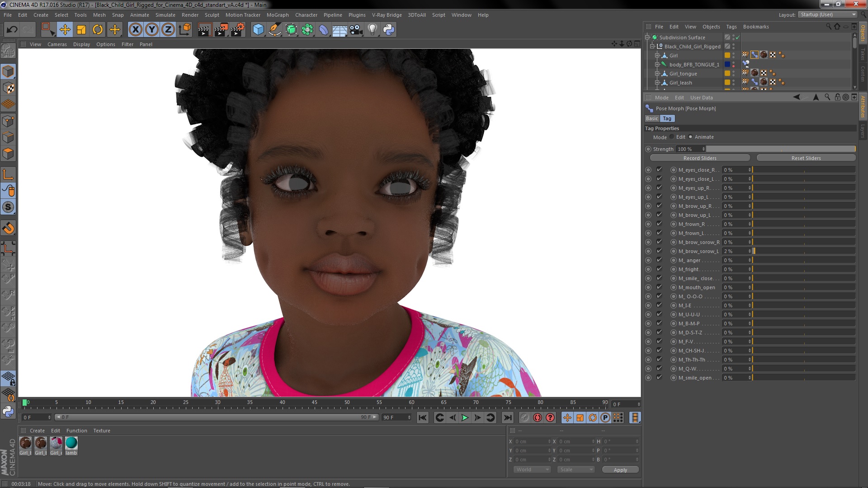The image size is (868, 488).
Task: Open the Simulate menu
Action: (x=165, y=15)
